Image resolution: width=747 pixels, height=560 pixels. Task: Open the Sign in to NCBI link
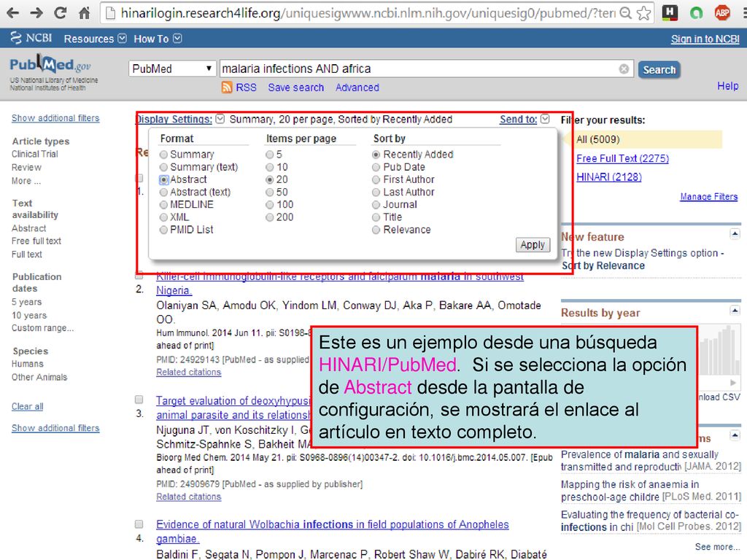click(x=705, y=39)
